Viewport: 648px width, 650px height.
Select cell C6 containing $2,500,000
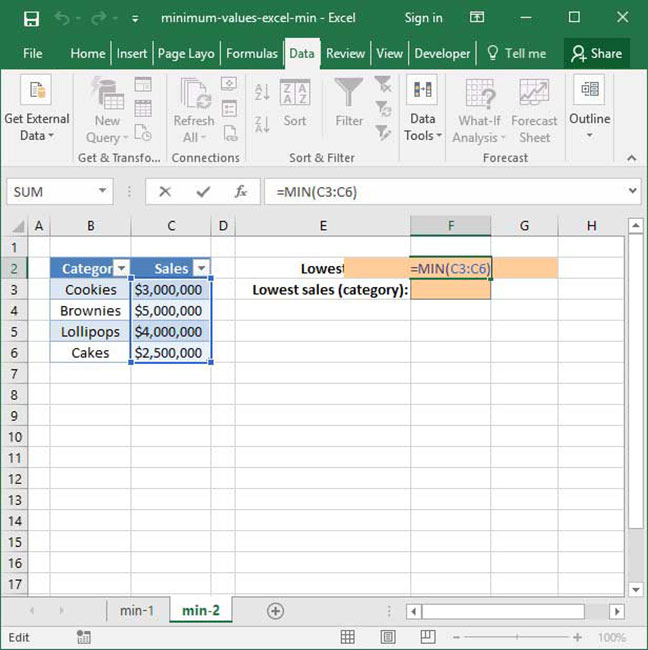[171, 353]
